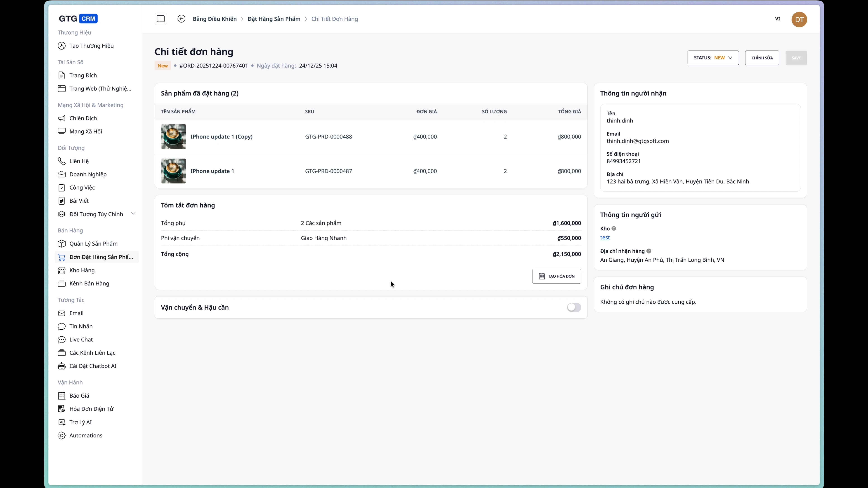Click the Địa chỉ nhận hàng help icon
The height and width of the screenshot is (488, 868).
649,251
